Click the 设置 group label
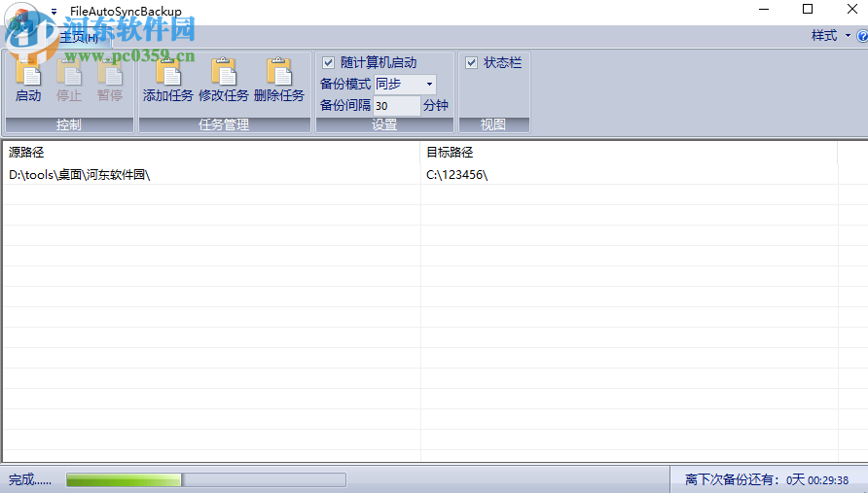The width and height of the screenshot is (868, 493). click(384, 124)
